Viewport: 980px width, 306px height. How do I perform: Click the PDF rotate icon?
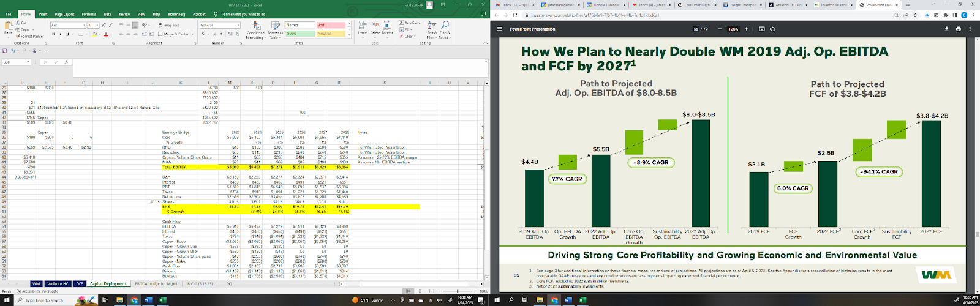pyautogui.click(x=772, y=29)
